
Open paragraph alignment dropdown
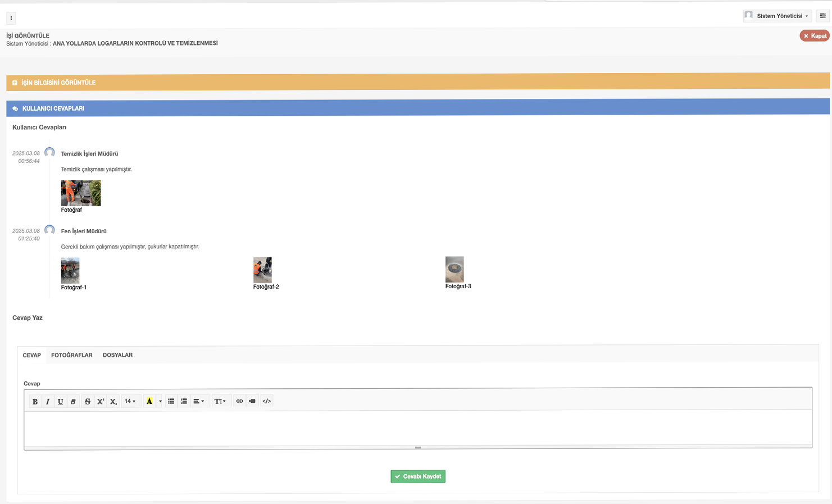[x=198, y=401]
